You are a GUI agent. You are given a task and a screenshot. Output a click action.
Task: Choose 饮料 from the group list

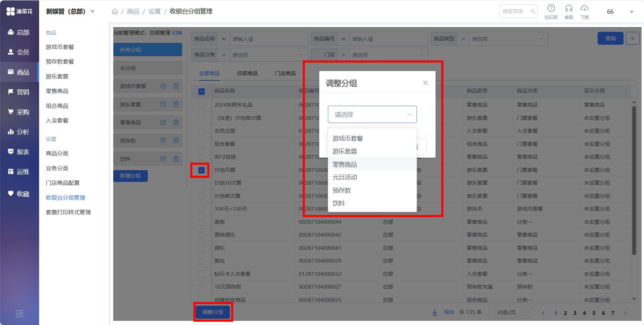pyautogui.click(x=372, y=203)
